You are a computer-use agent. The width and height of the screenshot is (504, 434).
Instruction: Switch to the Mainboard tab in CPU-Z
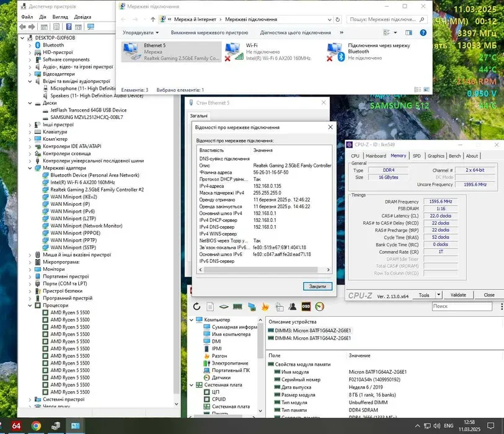click(x=376, y=156)
